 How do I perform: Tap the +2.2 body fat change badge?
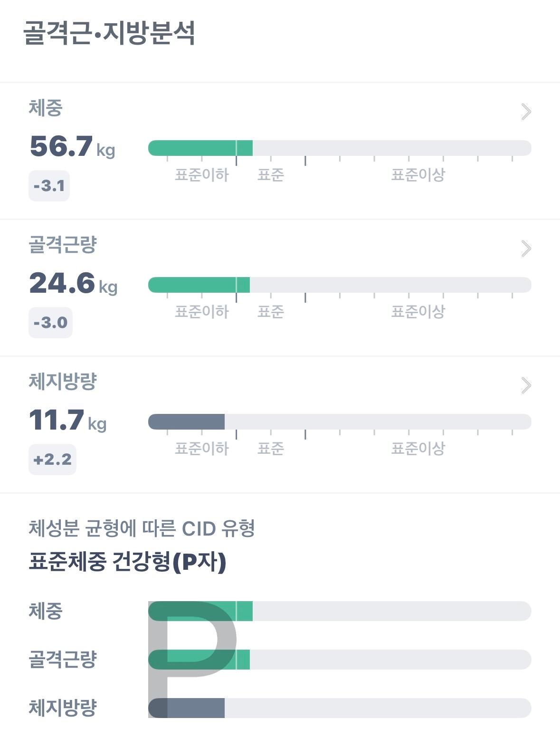click(52, 460)
